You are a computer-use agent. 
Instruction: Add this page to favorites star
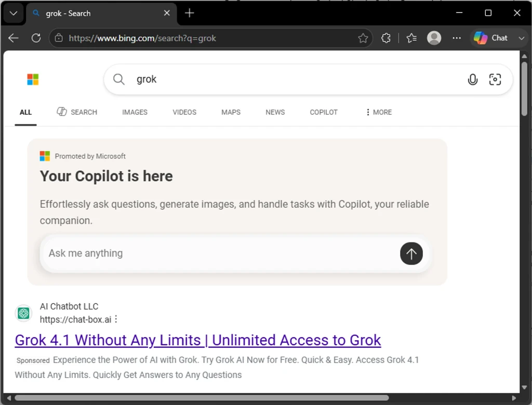(x=363, y=38)
